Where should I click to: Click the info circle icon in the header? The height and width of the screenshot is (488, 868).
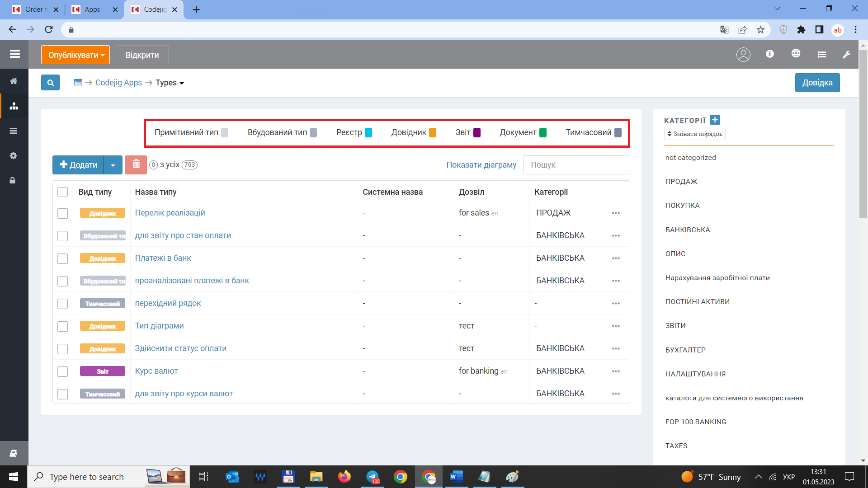770,54
